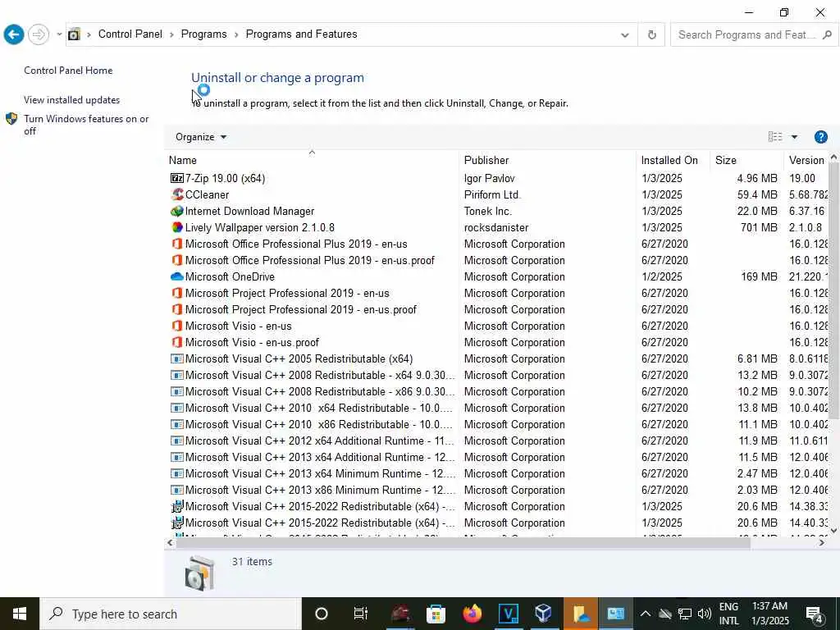Image resolution: width=840 pixels, height=630 pixels.
Task: Go to Programs breadcrumb
Action: click(203, 34)
